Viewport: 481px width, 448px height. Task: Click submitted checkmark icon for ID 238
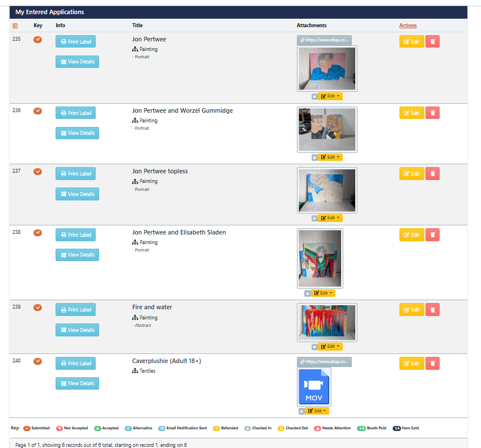coord(38,232)
